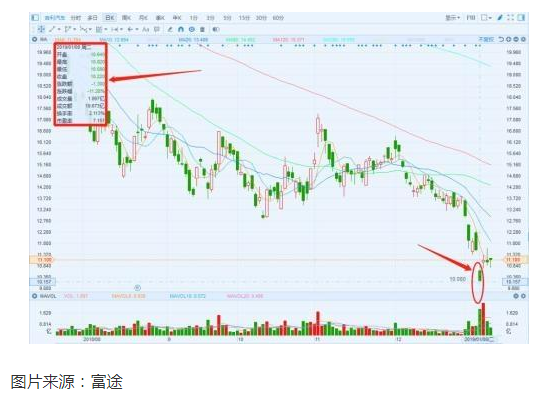Screen dimensions: 535x393
Task: Toggle the contrast theme icon in toolbar
Action: coord(216,29)
